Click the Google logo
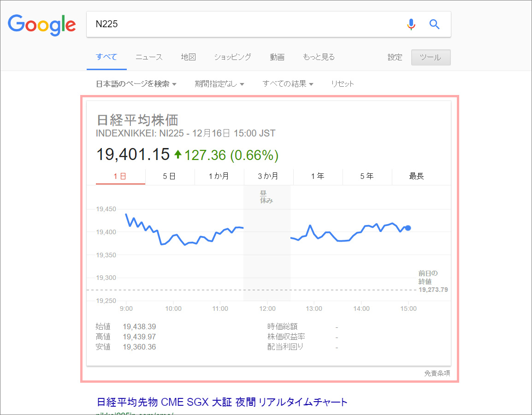532x415 pixels. pyautogui.click(x=42, y=24)
